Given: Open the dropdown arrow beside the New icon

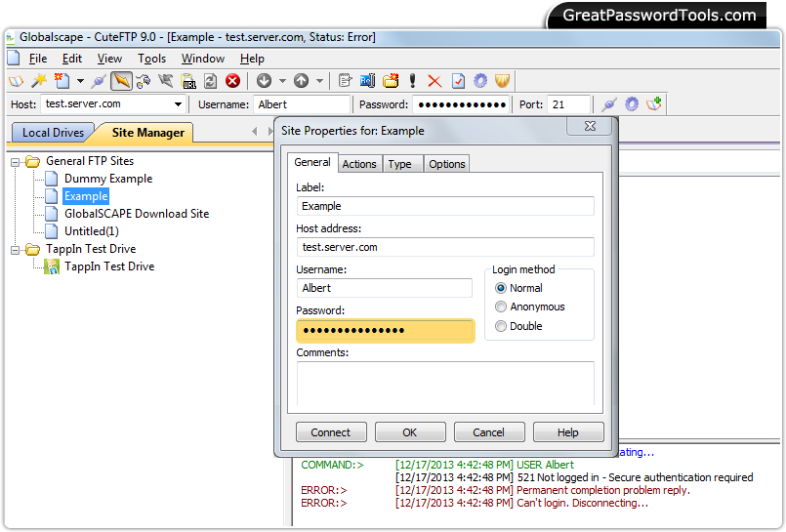Looking at the screenshot, I should 80,81.
